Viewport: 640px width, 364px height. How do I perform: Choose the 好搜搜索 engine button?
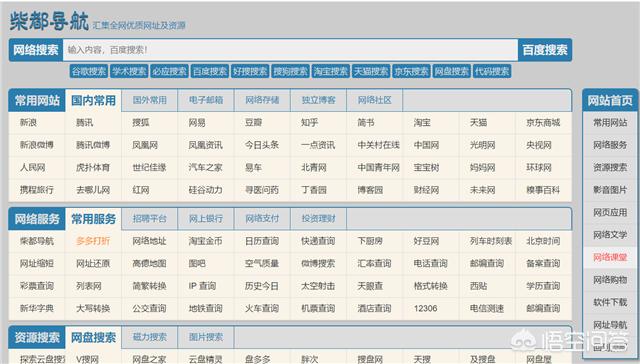[x=250, y=71]
